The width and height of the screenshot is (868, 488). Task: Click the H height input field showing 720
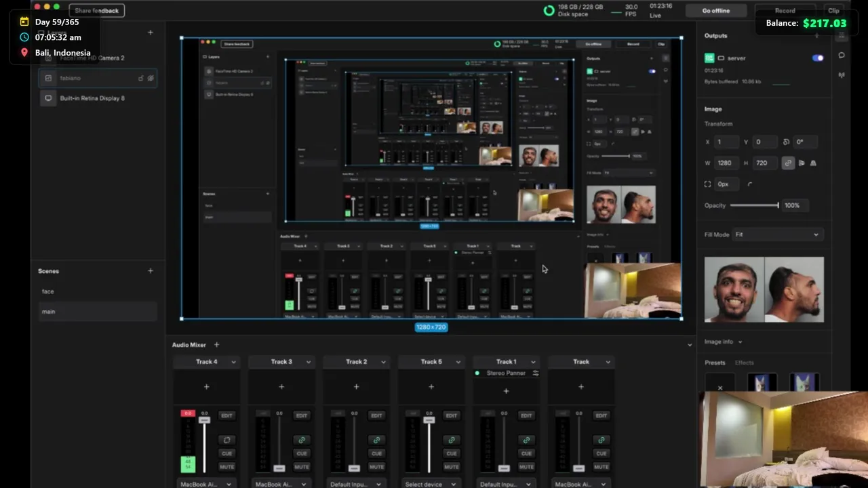click(765, 163)
